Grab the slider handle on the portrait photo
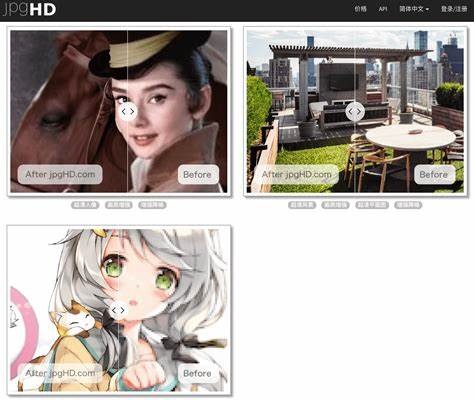 pos(128,112)
